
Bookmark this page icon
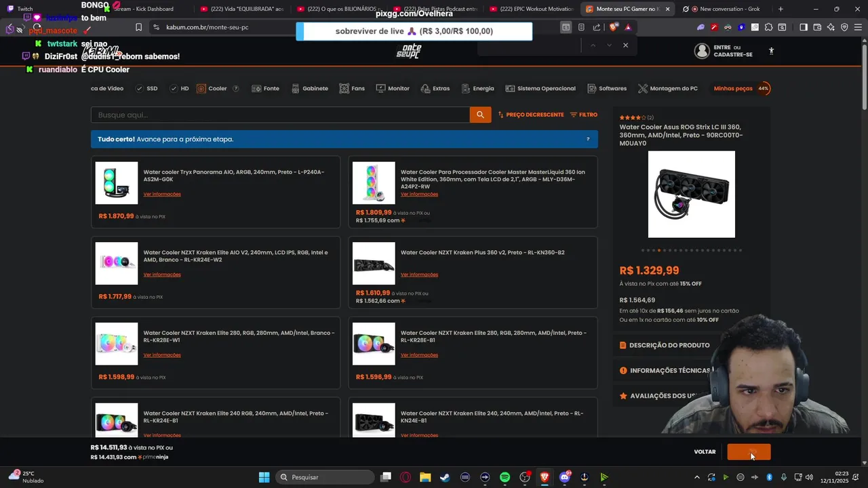click(x=139, y=27)
